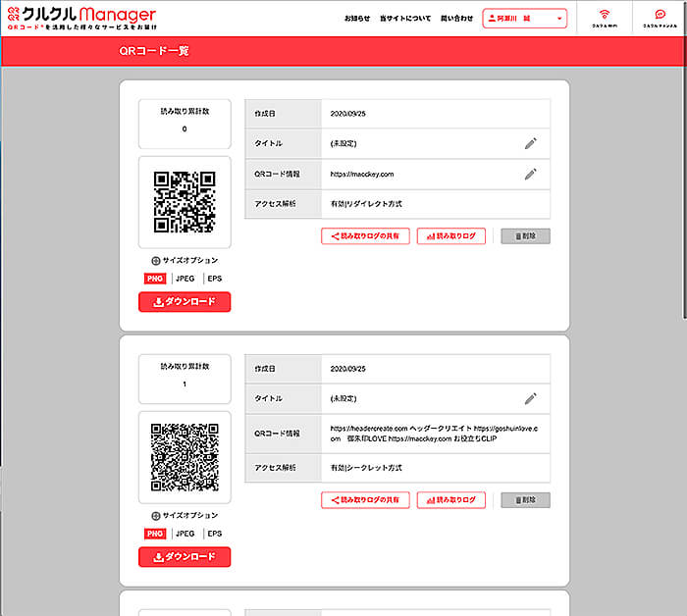687x616 pixels.
Task: Share read log for maockey.com QR code
Action: click(x=365, y=236)
